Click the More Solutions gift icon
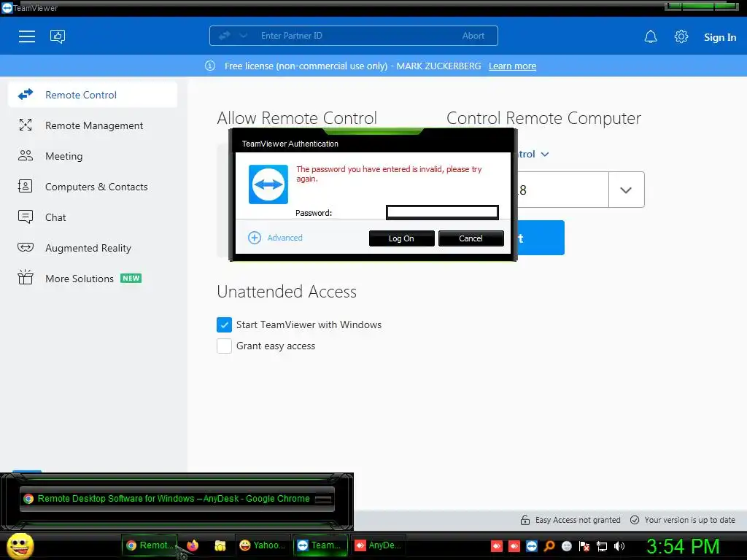 pyautogui.click(x=26, y=277)
